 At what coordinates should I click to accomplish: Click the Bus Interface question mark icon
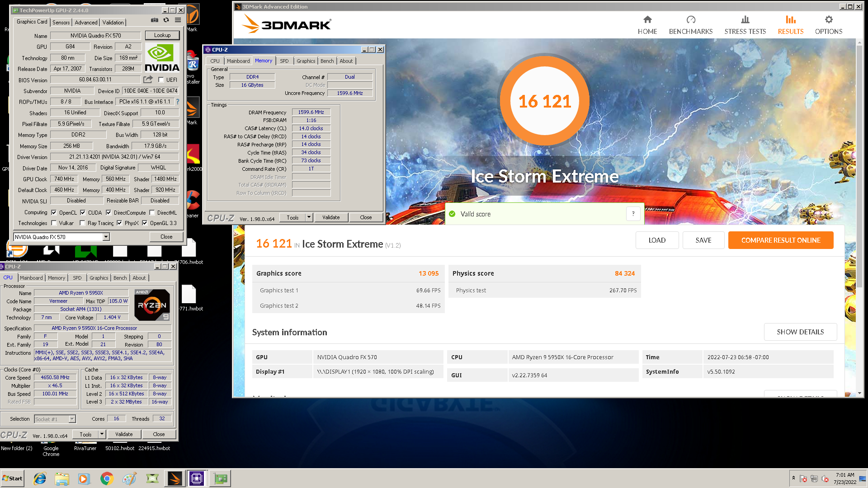pyautogui.click(x=178, y=102)
